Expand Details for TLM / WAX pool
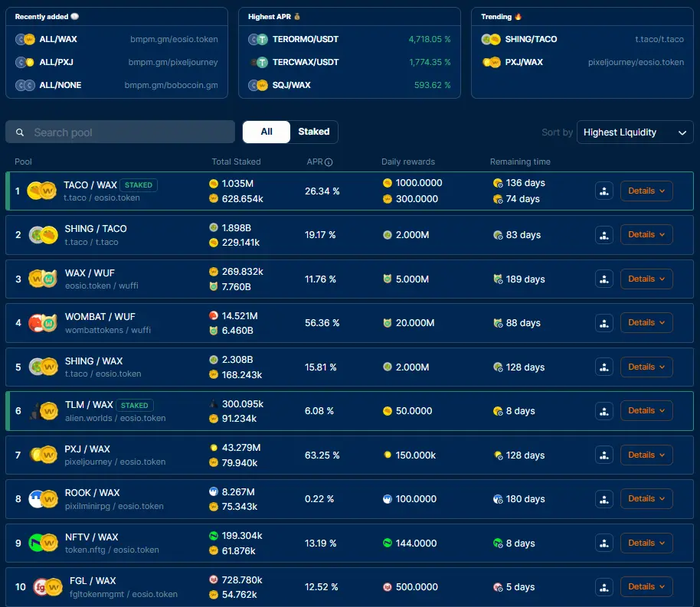This screenshot has width=700, height=607. pyautogui.click(x=646, y=410)
